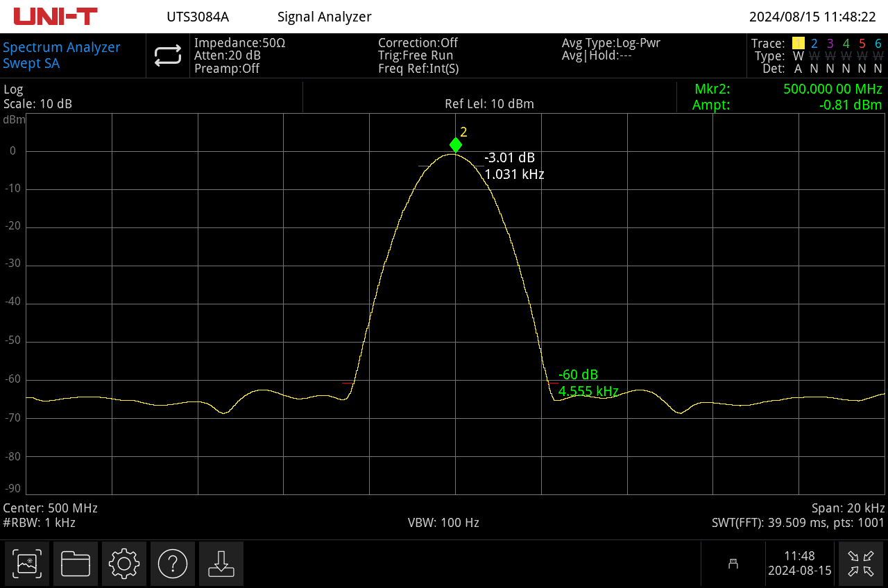The height and width of the screenshot is (588, 888).
Task: Select trace 1 highlighted in yellow
Action: [798, 44]
